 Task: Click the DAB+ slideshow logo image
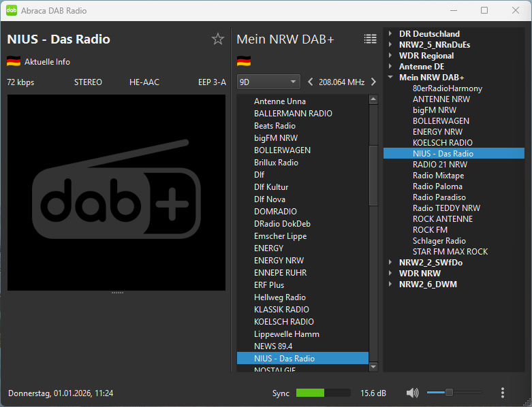point(116,193)
